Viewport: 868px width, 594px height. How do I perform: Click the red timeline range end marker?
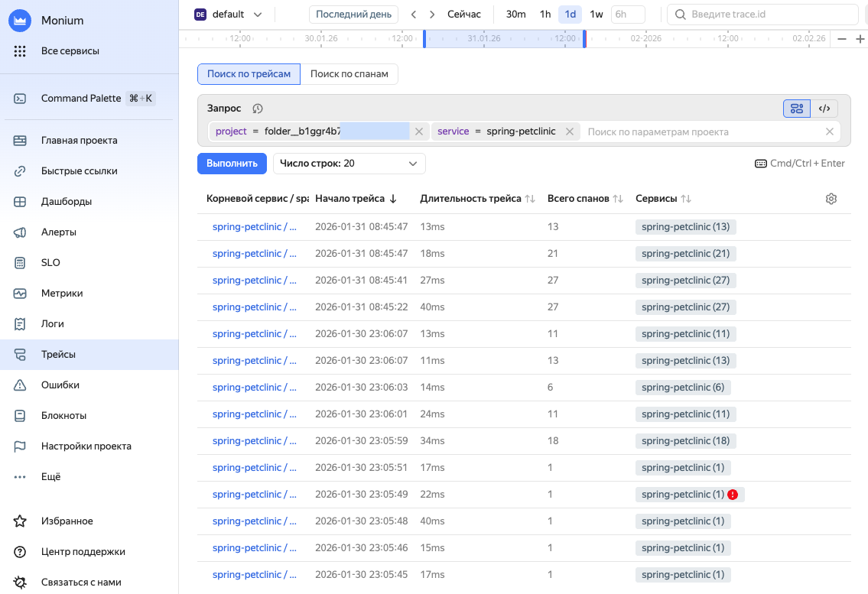(x=585, y=39)
